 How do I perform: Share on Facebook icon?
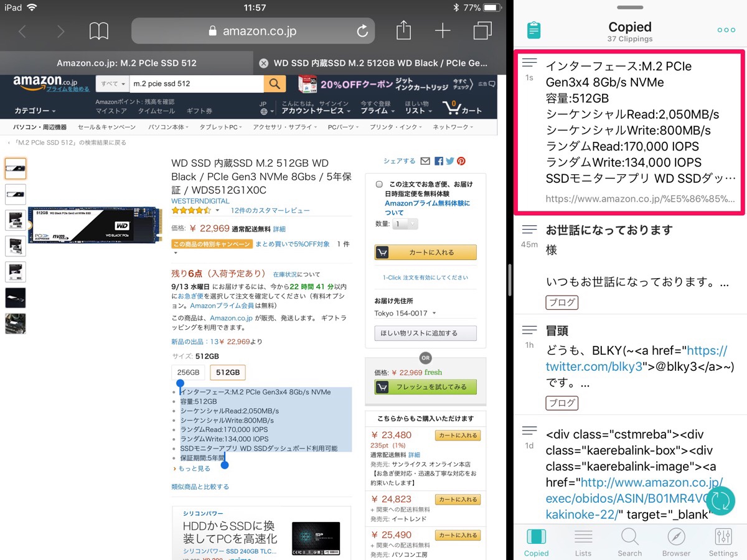pos(439,161)
